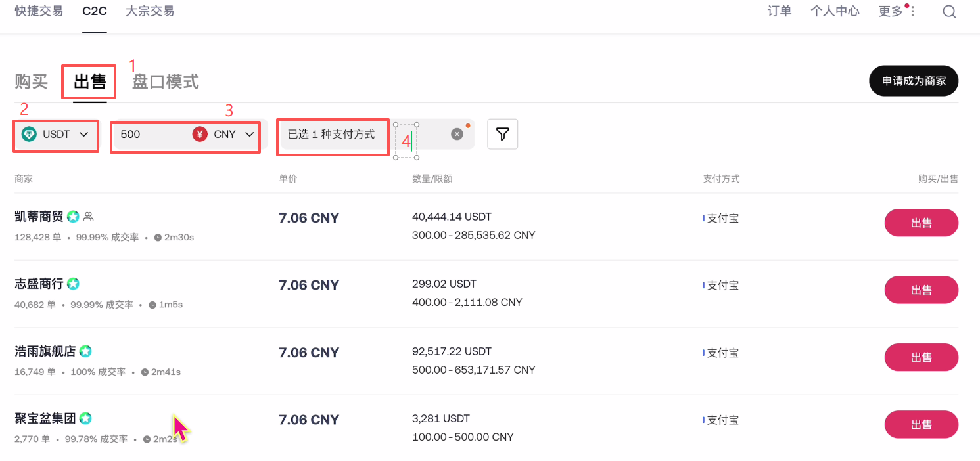Click the amount input field showing 500
The width and height of the screenshot is (980, 461).
[151, 134]
